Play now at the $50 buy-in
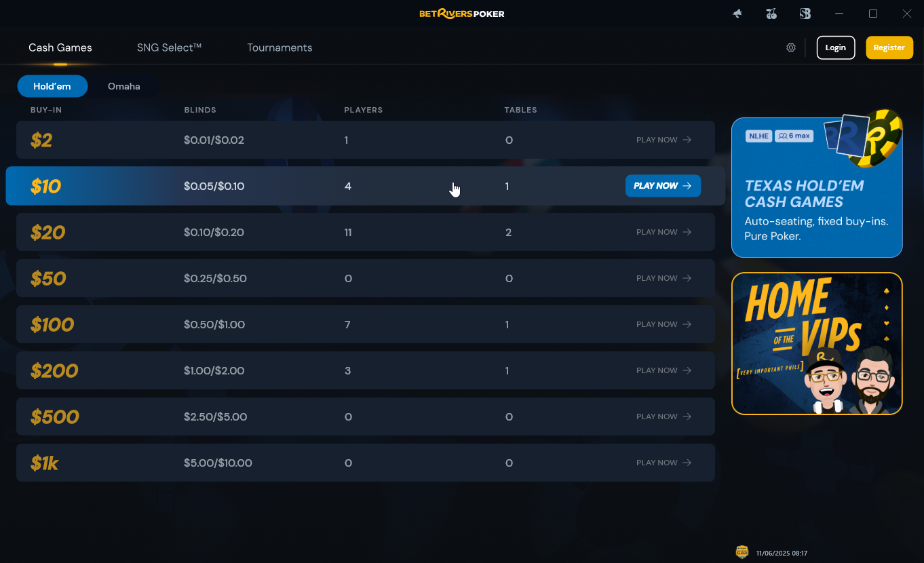Image resolution: width=924 pixels, height=563 pixels. tap(663, 278)
